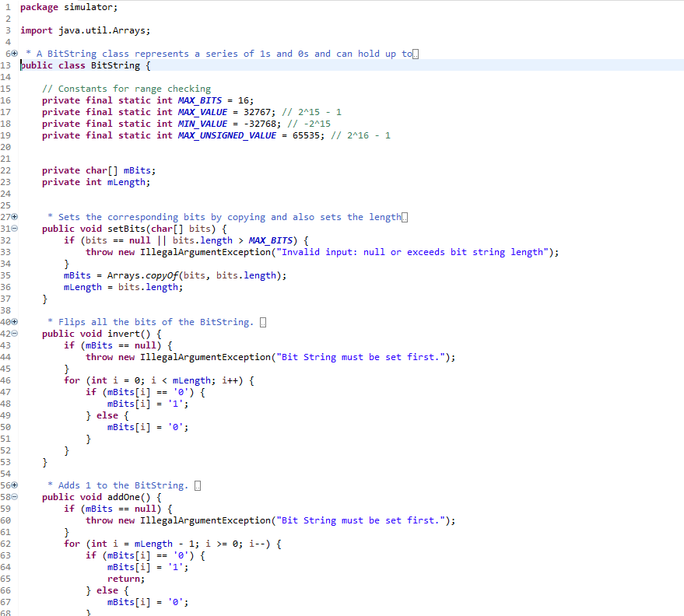Expand the setBits method Javadoc comment
This screenshot has height=616, width=684.
pyautogui.click(x=12, y=216)
